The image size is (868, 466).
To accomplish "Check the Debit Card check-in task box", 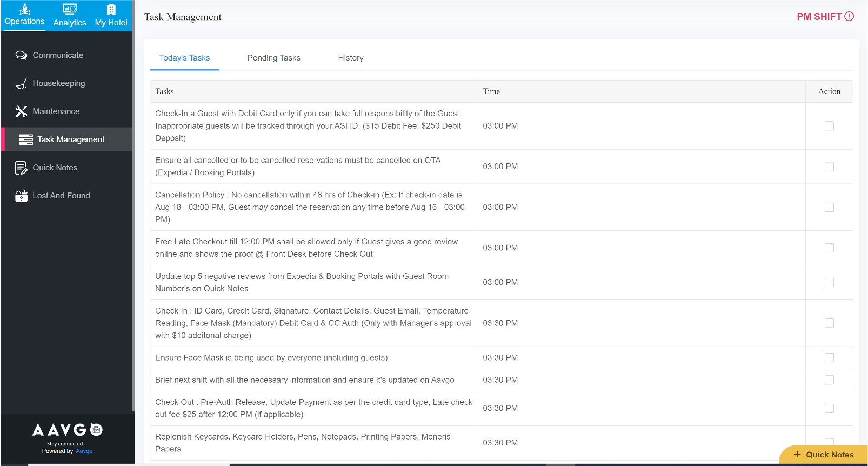I will point(829,126).
